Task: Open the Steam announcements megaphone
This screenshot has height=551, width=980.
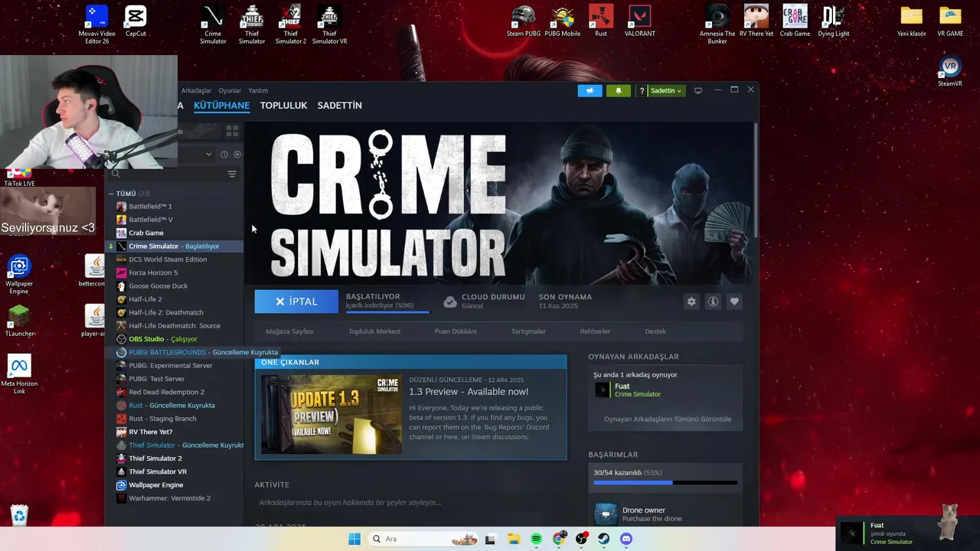Action: [x=590, y=90]
